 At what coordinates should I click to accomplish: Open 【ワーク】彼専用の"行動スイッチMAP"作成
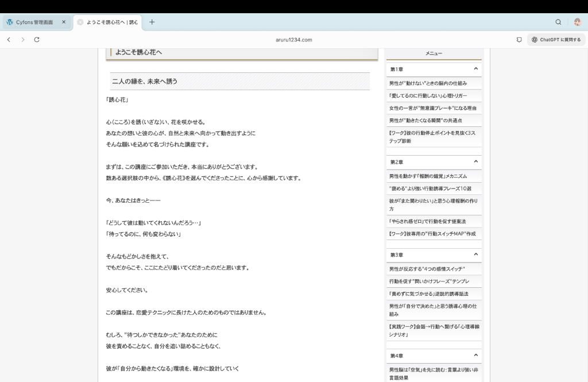point(432,234)
